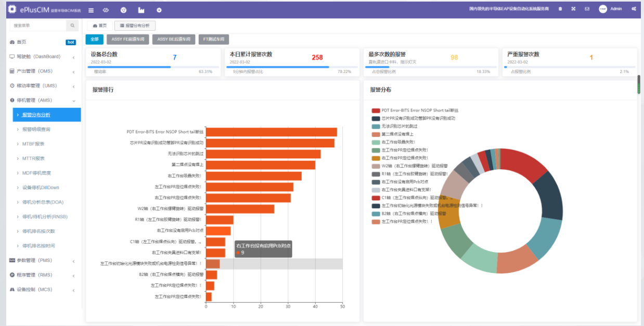Click into the 搜索菜单 search field

pos(37,26)
